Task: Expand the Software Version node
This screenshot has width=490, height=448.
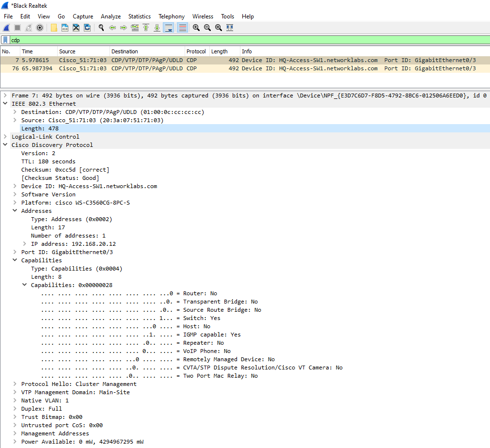Action: click(x=15, y=194)
